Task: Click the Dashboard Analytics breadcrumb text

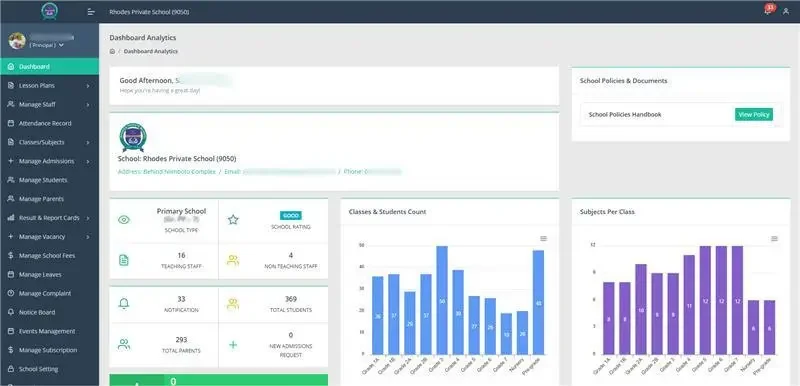Action: [151, 51]
